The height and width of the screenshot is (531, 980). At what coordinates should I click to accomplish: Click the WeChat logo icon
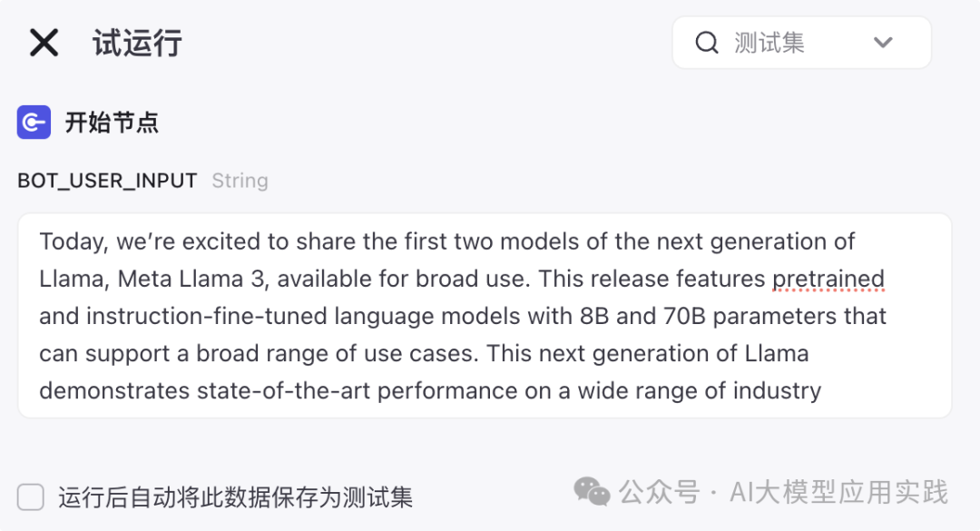(x=592, y=492)
